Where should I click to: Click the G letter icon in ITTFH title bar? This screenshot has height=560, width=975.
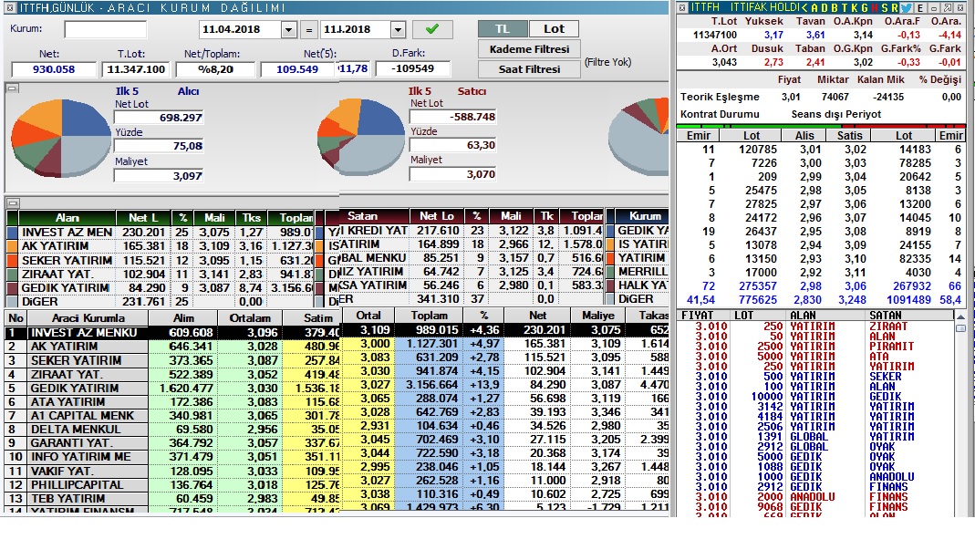[865, 8]
